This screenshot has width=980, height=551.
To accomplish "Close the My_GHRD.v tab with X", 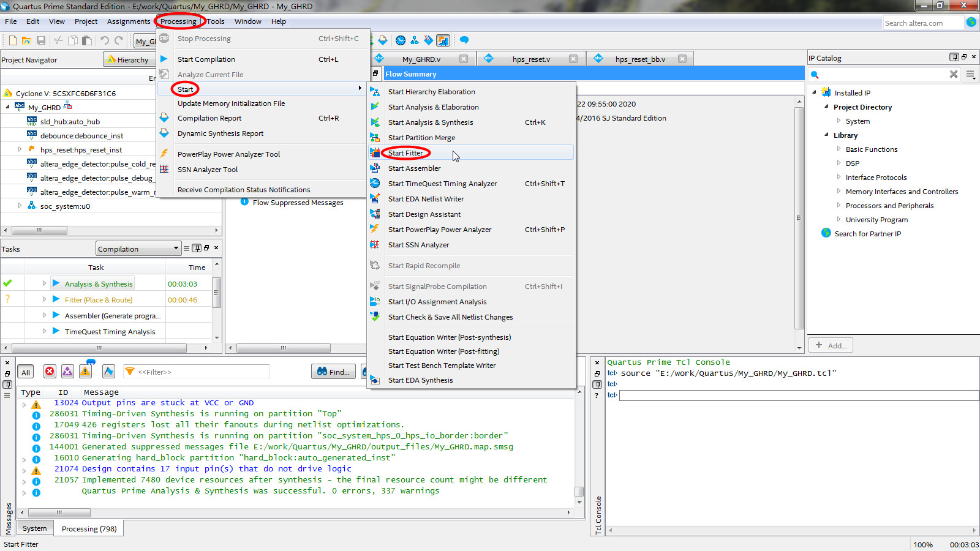I will point(464,59).
